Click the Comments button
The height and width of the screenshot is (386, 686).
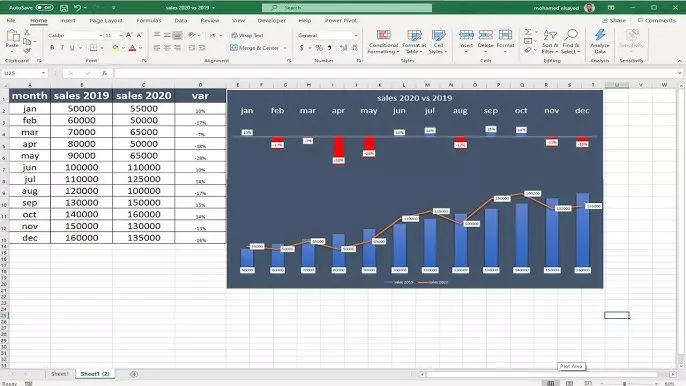pos(656,21)
